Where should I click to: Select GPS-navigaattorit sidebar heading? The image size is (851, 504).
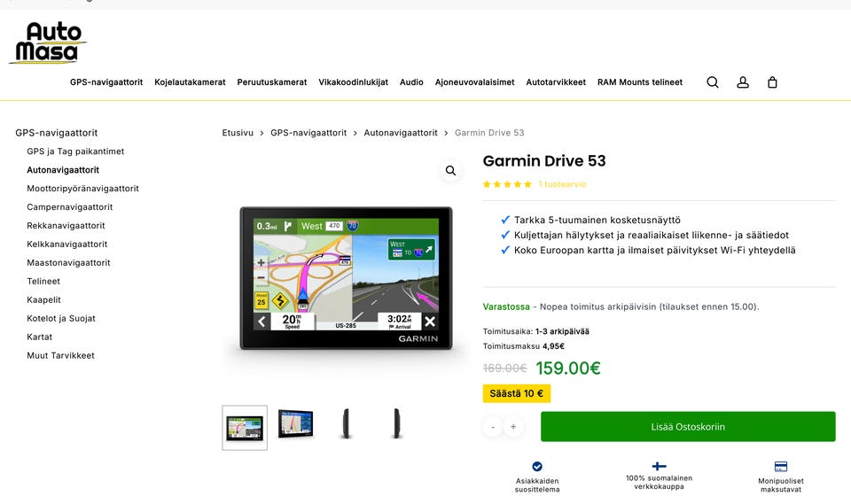pos(57,132)
